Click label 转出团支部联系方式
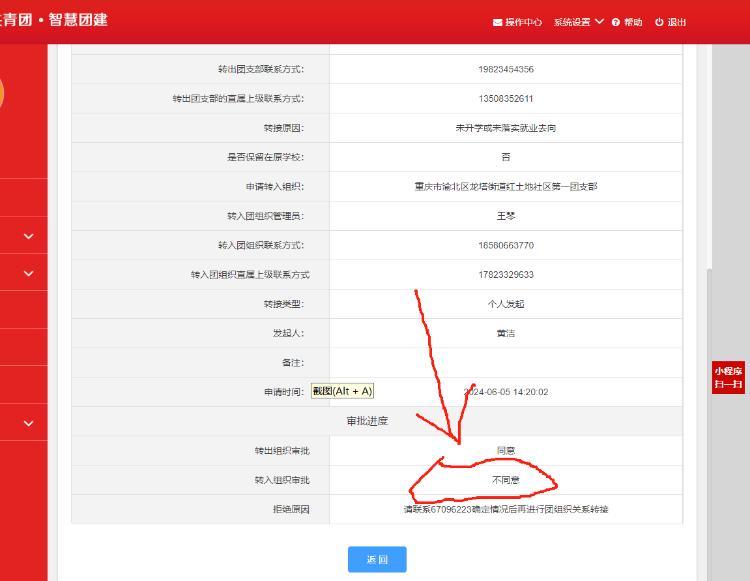 click(x=261, y=69)
